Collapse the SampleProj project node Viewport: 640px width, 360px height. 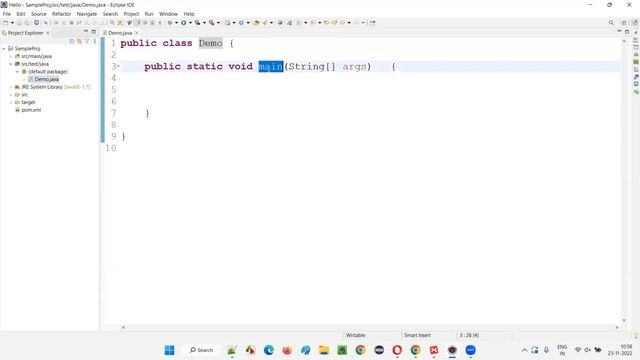(x=4, y=49)
